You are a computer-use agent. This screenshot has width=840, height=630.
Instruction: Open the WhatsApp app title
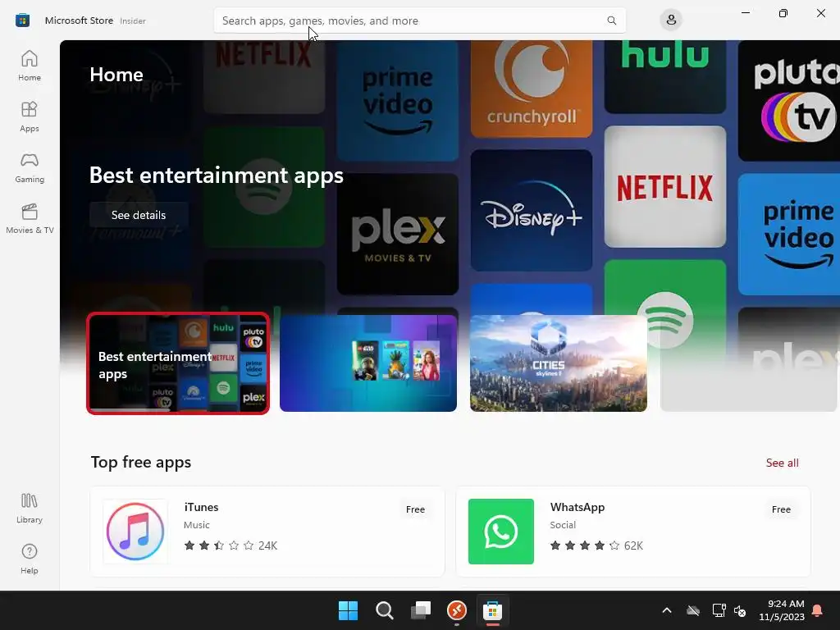(x=577, y=507)
